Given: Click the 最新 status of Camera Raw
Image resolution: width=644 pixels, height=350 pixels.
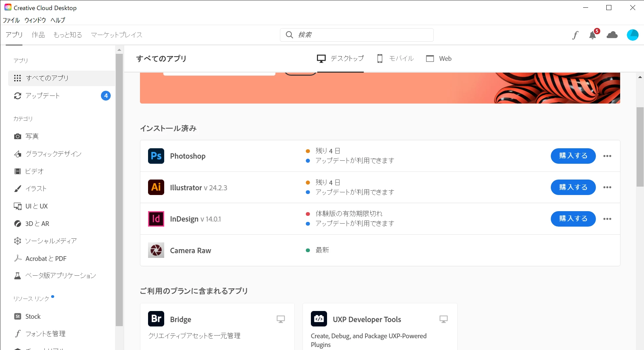Looking at the screenshot, I should tap(322, 250).
